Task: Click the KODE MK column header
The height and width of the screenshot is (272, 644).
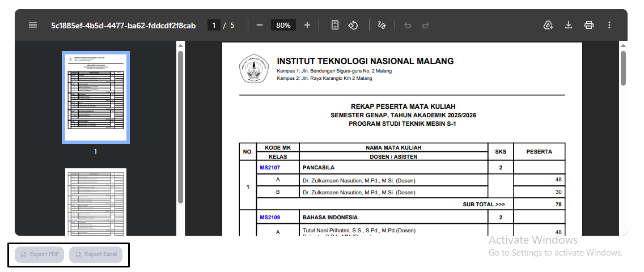Action: coord(278,148)
